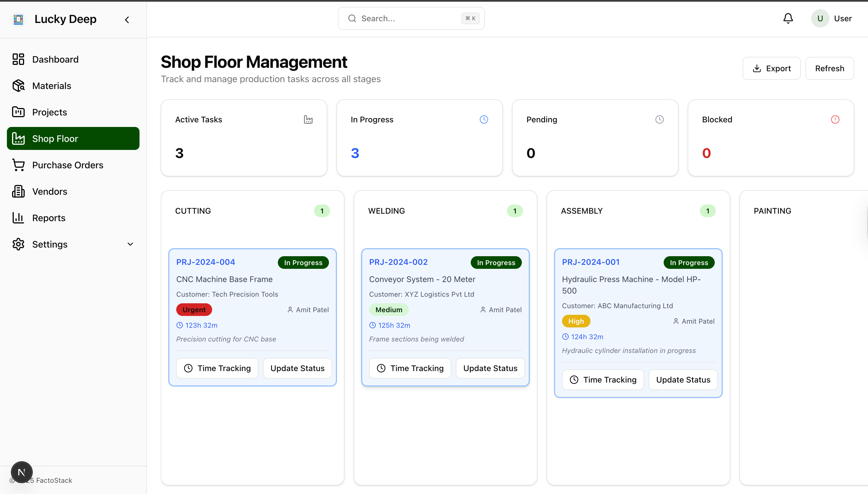This screenshot has width=868, height=494.
Task: Click the Blocked alert icon
Action: 835,119
